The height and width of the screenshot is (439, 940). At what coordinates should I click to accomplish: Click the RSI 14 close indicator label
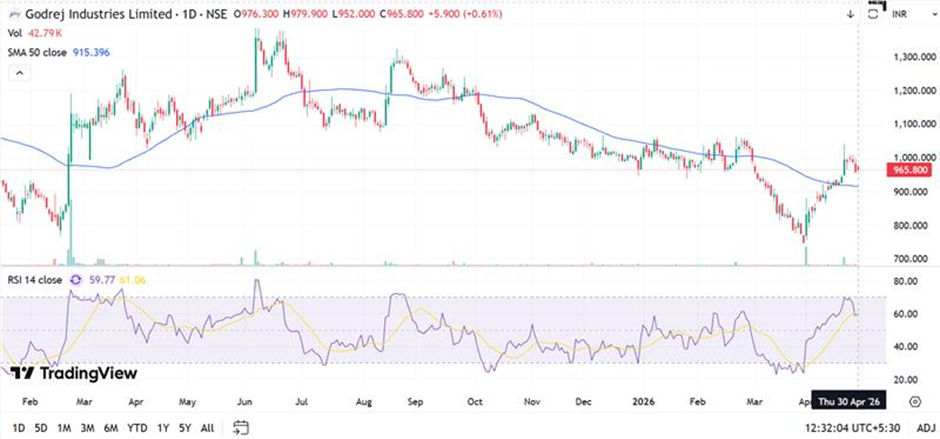pos(36,279)
